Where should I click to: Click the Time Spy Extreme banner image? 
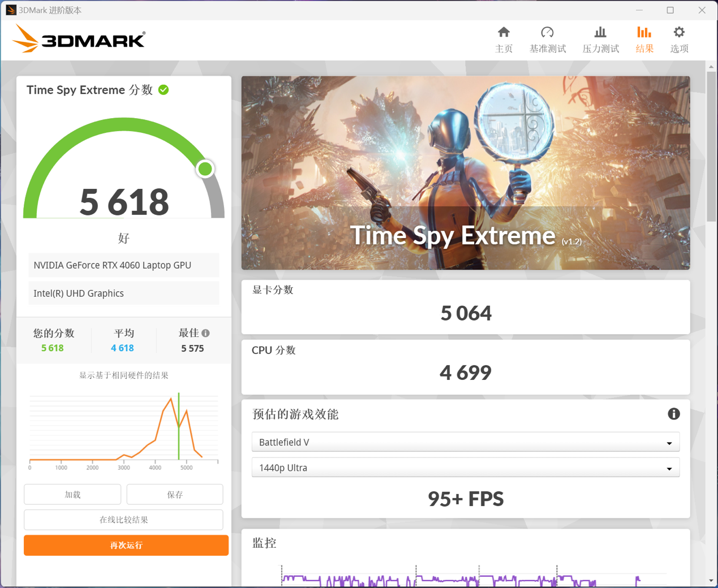point(465,172)
